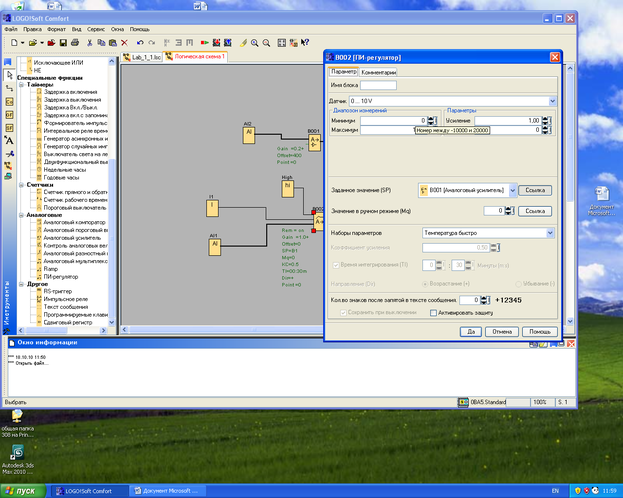The height and width of the screenshot is (498, 623).
Task: Open the 'Заданное значение (SP)' dropdown
Action: click(x=512, y=189)
